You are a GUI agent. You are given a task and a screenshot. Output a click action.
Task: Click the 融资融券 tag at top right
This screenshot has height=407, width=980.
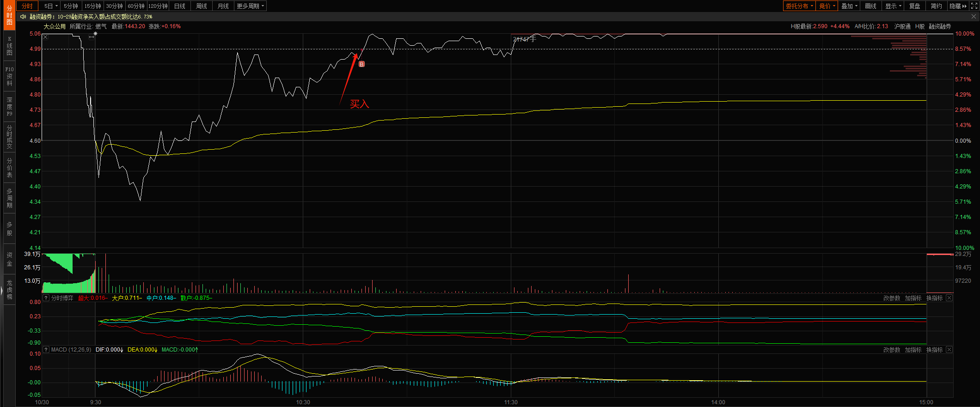point(940,26)
